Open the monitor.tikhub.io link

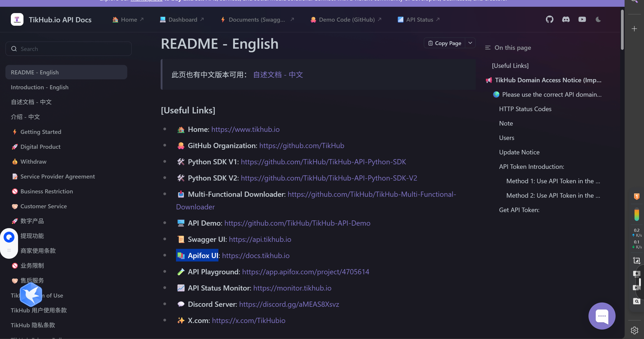[292, 288]
